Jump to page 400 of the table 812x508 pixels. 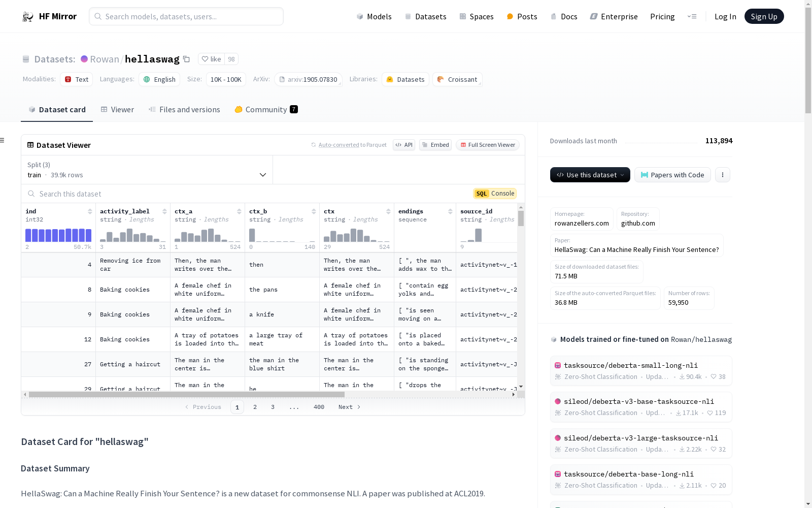coord(319,407)
